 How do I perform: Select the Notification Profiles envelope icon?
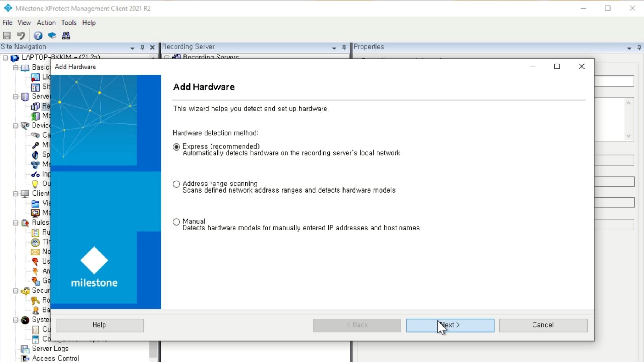click(x=35, y=252)
